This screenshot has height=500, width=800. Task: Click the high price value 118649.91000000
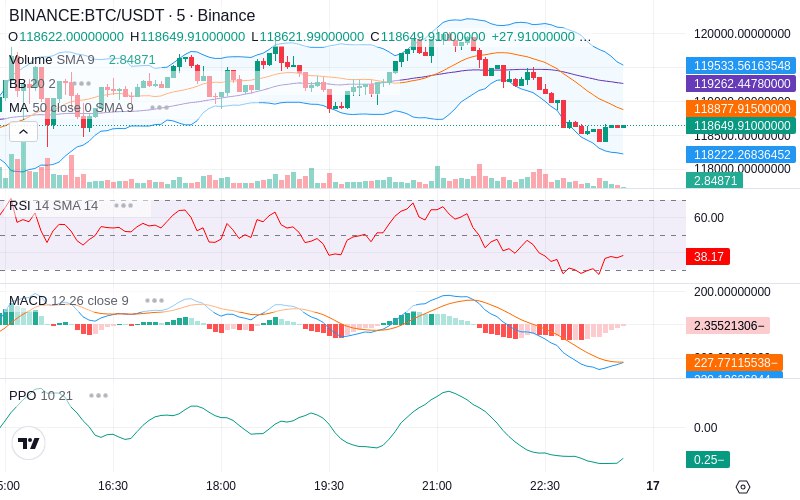pyautogui.click(x=193, y=37)
